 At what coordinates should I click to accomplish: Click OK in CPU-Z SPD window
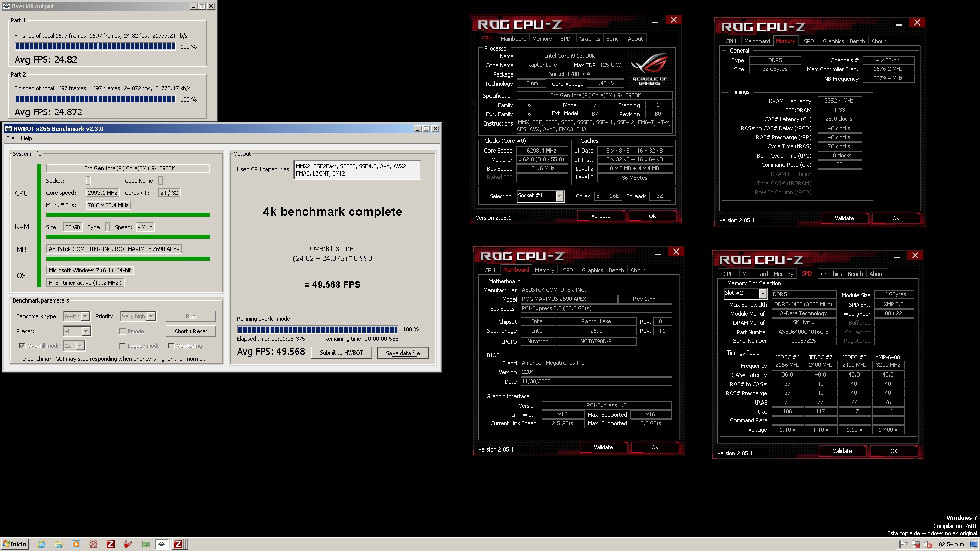(x=894, y=451)
